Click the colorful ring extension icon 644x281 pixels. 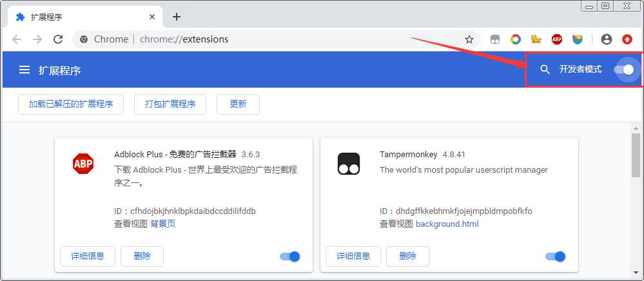pos(516,39)
